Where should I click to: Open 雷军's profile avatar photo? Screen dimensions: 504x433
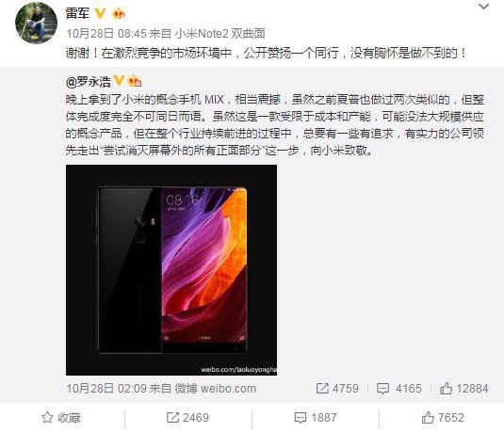[x=36, y=24]
